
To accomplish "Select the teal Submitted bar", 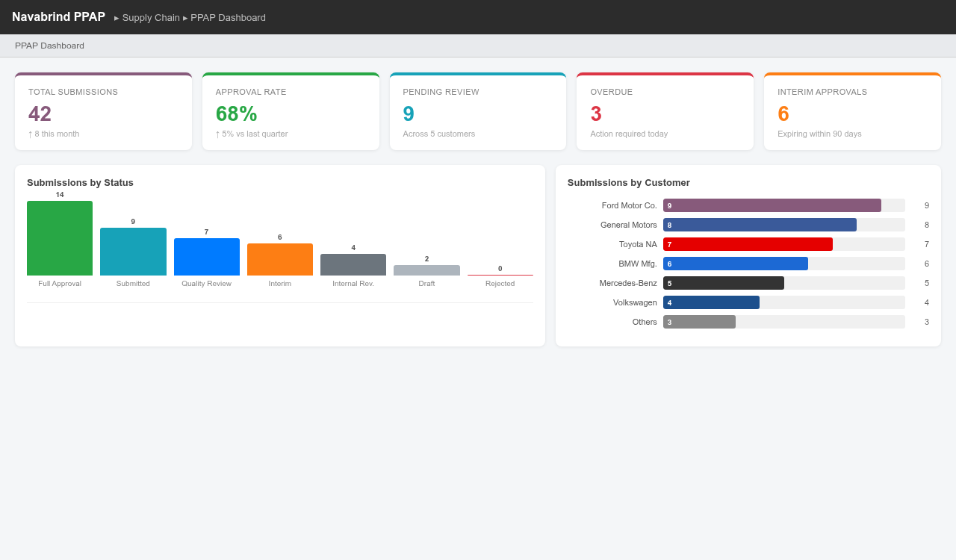I will pos(133,251).
